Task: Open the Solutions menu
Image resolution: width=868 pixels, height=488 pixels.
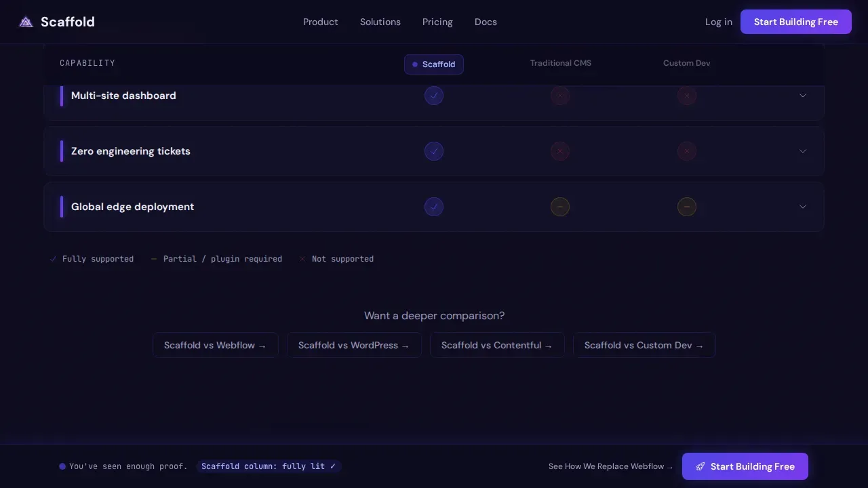Action: point(380,22)
